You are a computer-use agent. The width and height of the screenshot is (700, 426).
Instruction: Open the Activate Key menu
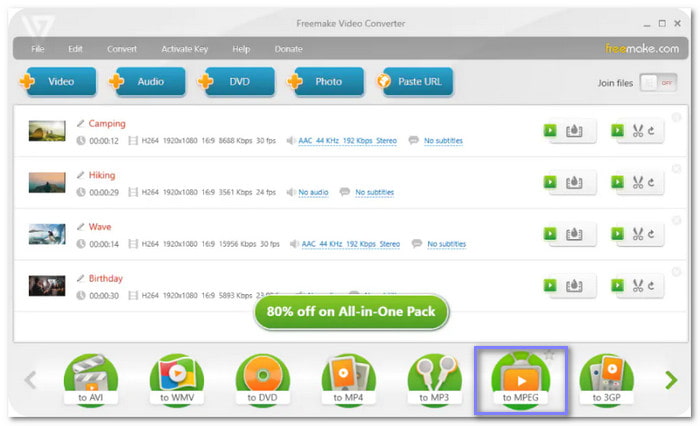(x=184, y=48)
